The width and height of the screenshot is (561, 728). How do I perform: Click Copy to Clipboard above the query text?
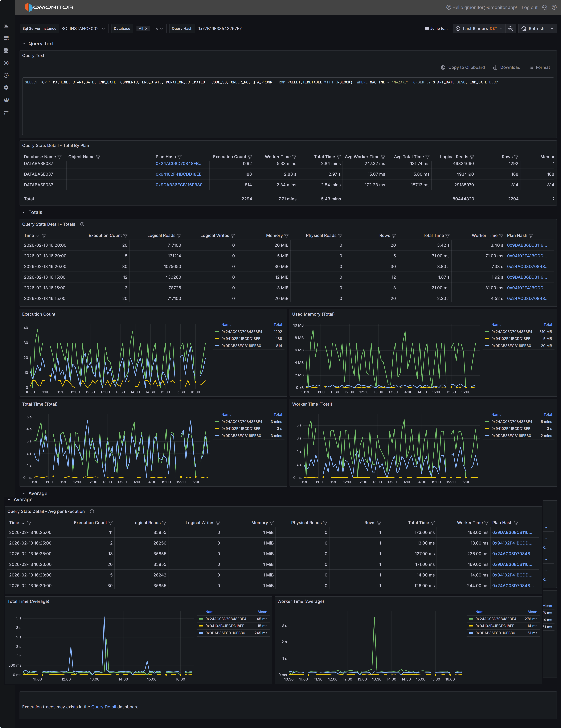point(463,67)
